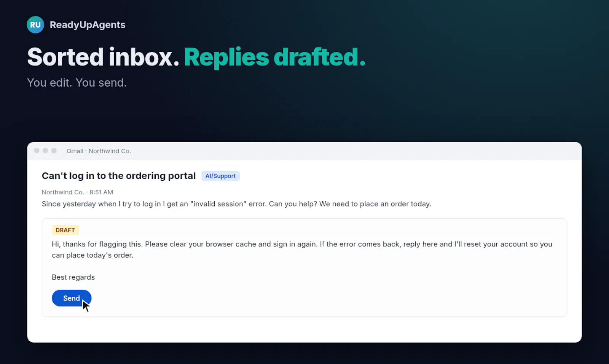Click the first gray window dot
The image size is (609, 364).
coord(37,151)
